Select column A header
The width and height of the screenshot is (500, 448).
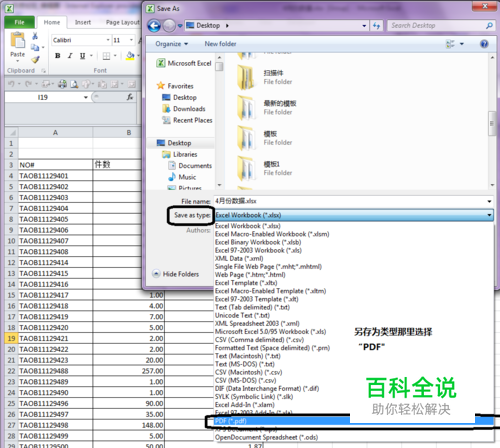click(55, 133)
